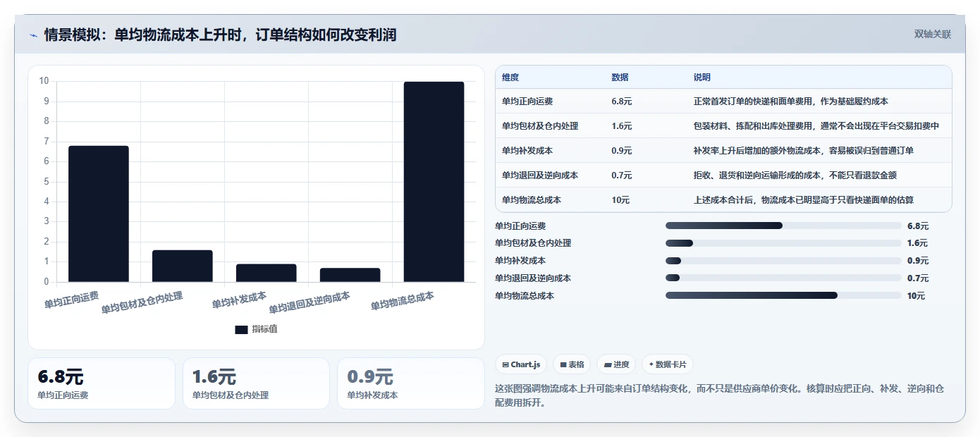The width and height of the screenshot is (980, 437).
Task: Select the 数据卡片 tag chip
Action: pos(668,364)
